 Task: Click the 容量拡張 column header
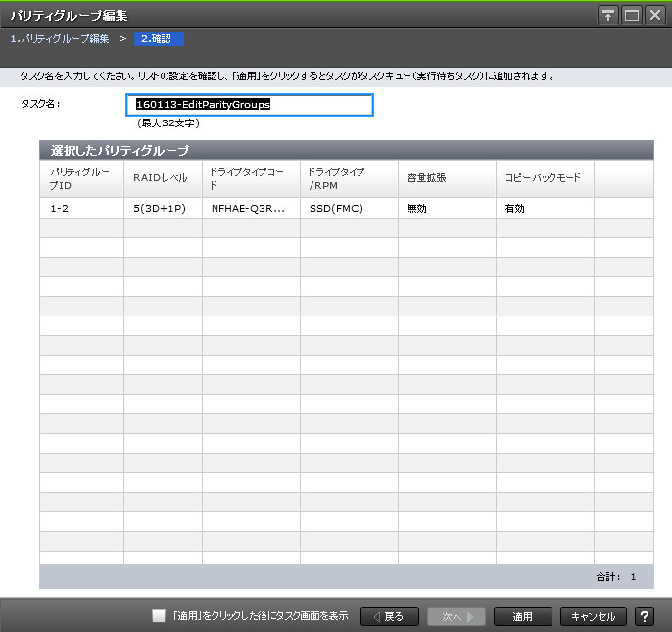[446, 178]
